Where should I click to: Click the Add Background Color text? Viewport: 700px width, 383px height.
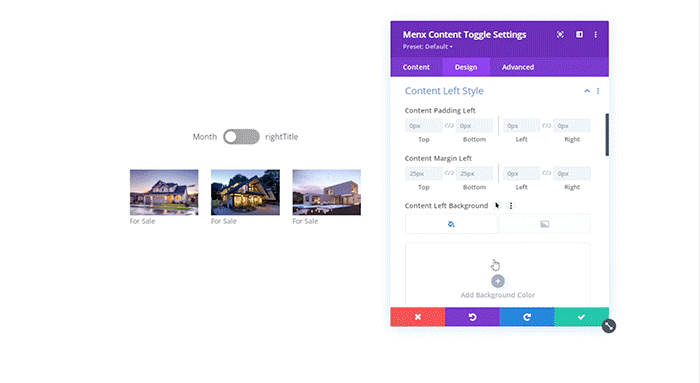click(x=498, y=295)
